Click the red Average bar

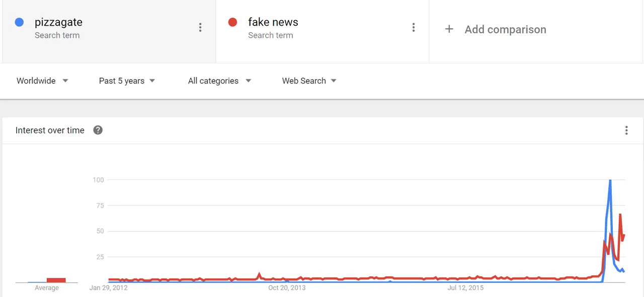[x=56, y=280]
